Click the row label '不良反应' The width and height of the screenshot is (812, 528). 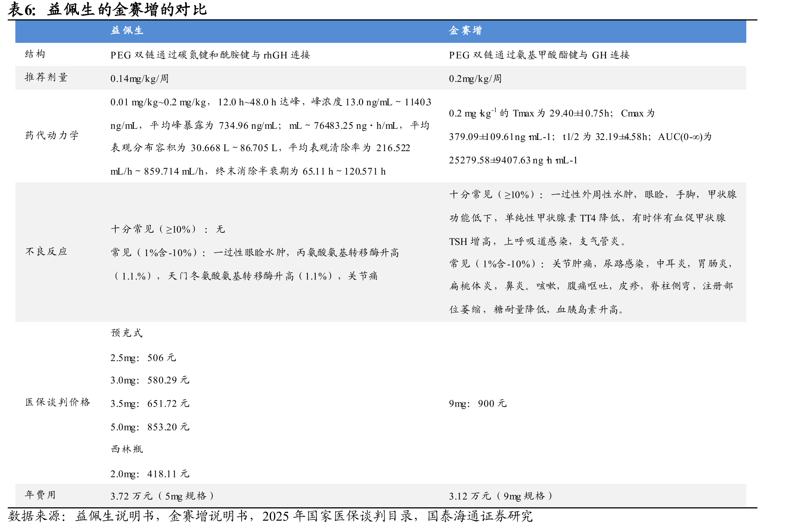(x=46, y=252)
